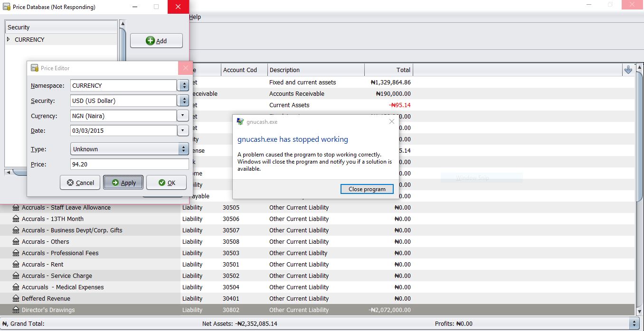The width and height of the screenshot is (644, 331).
Task: Open the Currency NGN dropdown arrow
Action: point(183,116)
